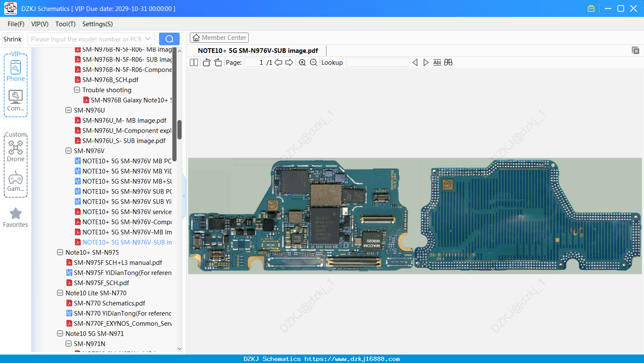Open NOTE10+ 5G SM-N976V service file

click(x=127, y=212)
